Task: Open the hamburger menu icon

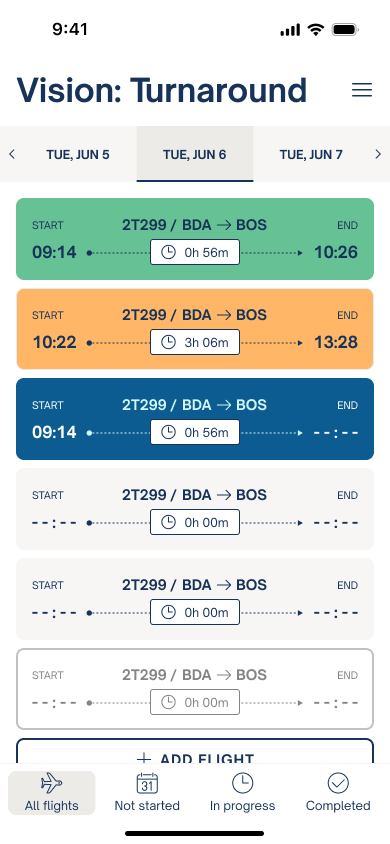Action: click(x=362, y=90)
